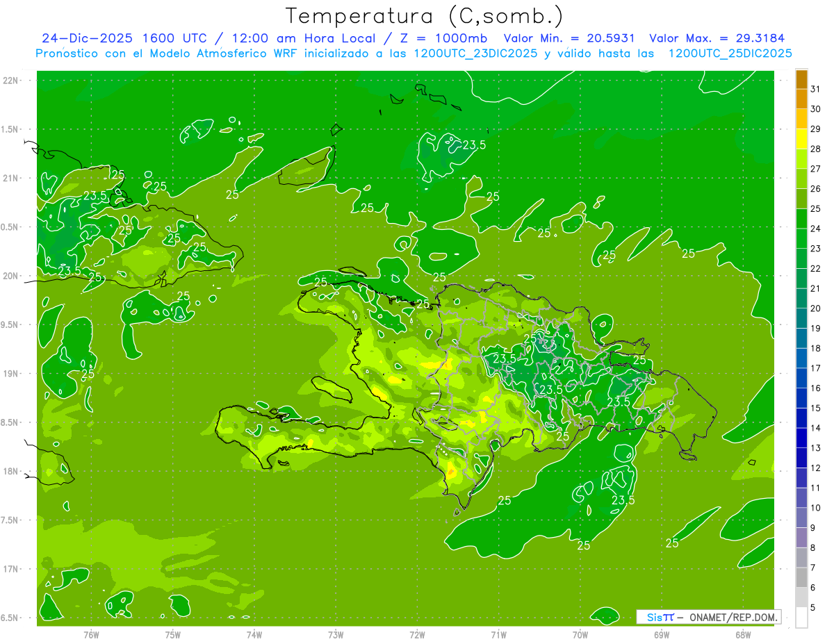Click the teal legend swatch between 19 and 20
The height and width of the screenshot is (644, 834).
[x=801, y=318]
